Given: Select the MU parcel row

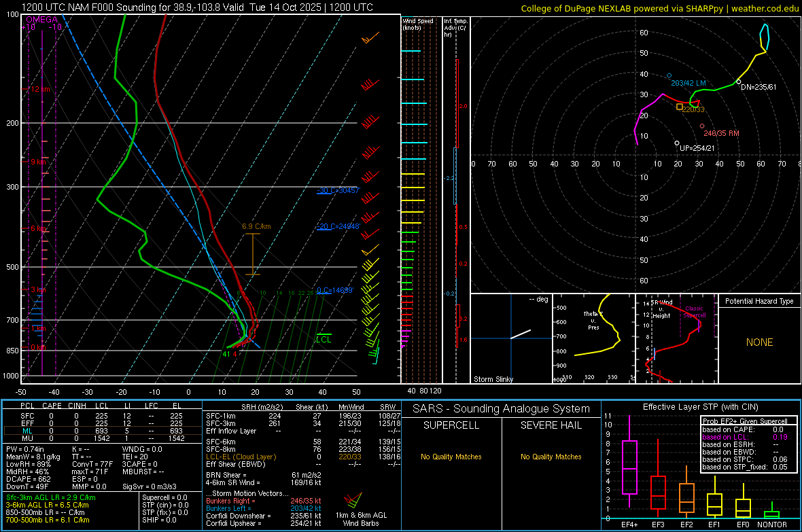Looking at the screenshot, I should (x=102, y=438).
